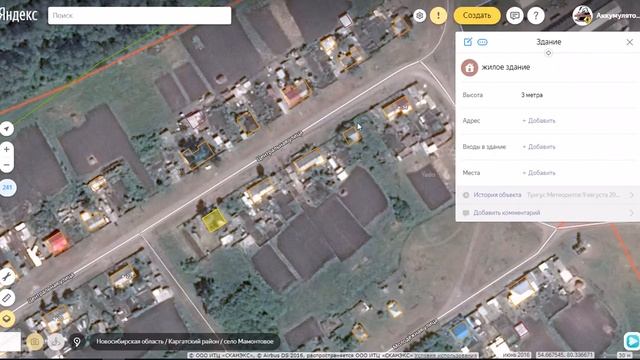Viewport: 640px width, 360px height.
Task: Click the location pin icon
Action: click(77, 342)
